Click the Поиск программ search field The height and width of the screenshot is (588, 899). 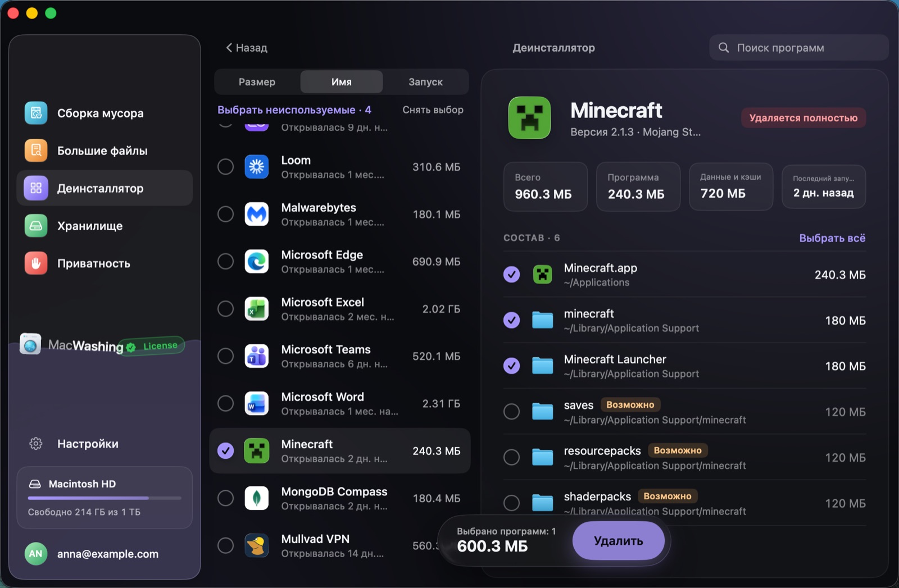pos(798,48)
